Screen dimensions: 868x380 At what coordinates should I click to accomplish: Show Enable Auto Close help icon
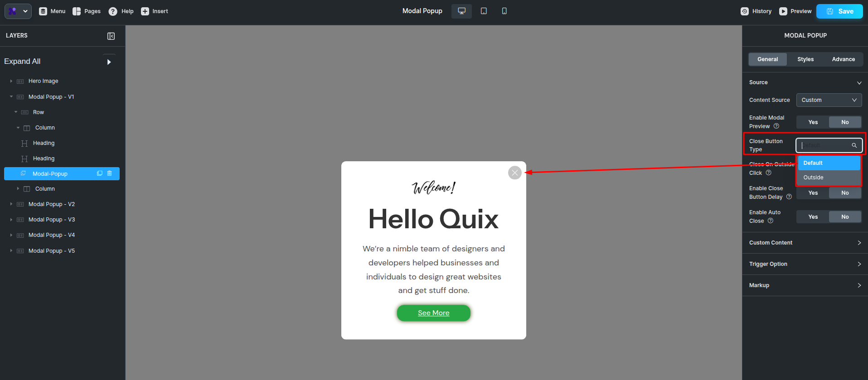[x=771, y=221]
